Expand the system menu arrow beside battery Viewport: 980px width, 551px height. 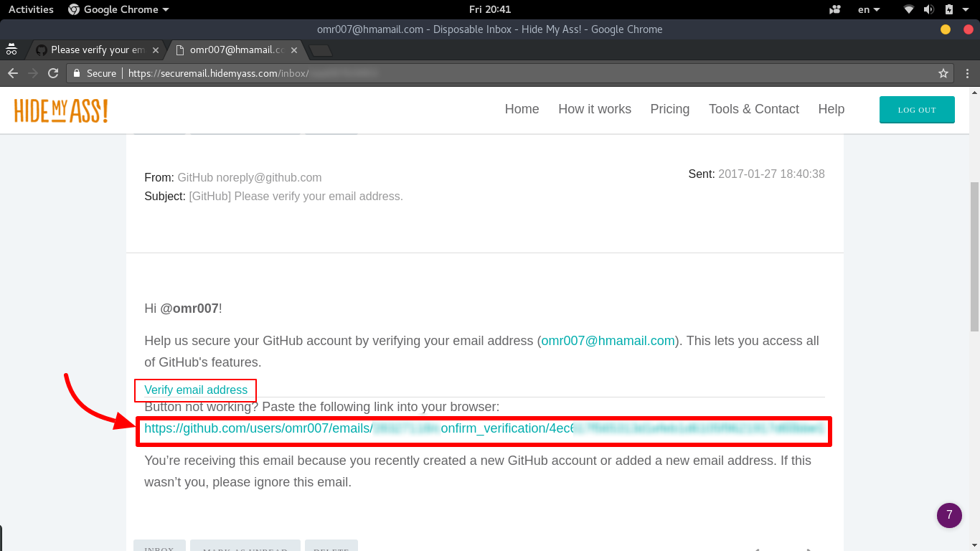[967, 9]
